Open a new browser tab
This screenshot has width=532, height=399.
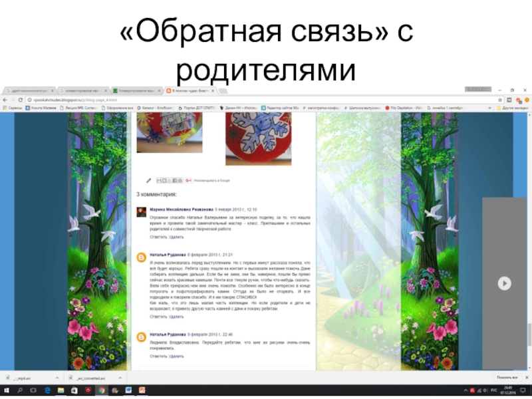point(223,91)
